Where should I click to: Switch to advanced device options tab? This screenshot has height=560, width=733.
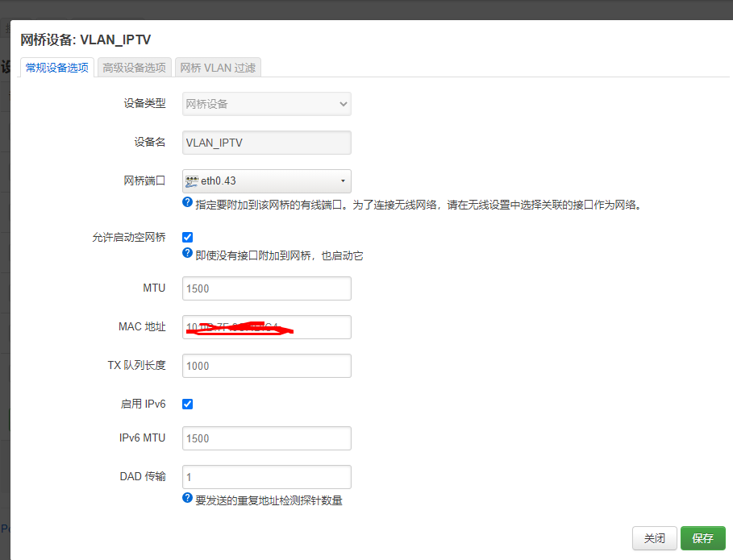point(134,68)
